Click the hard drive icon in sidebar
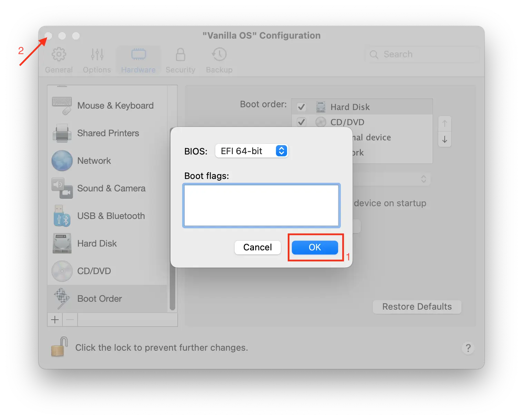Screen dimensions: 523x420 pos(62,243)
